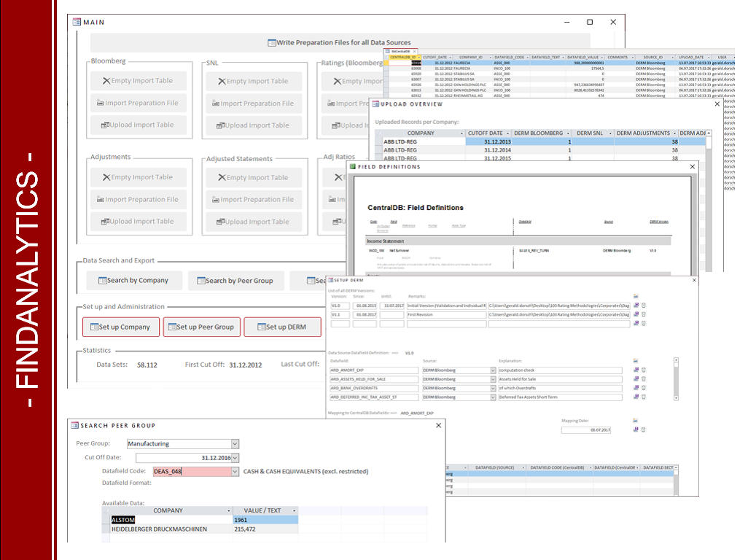Click the Upload Overview window title icon

pos(374,104)
